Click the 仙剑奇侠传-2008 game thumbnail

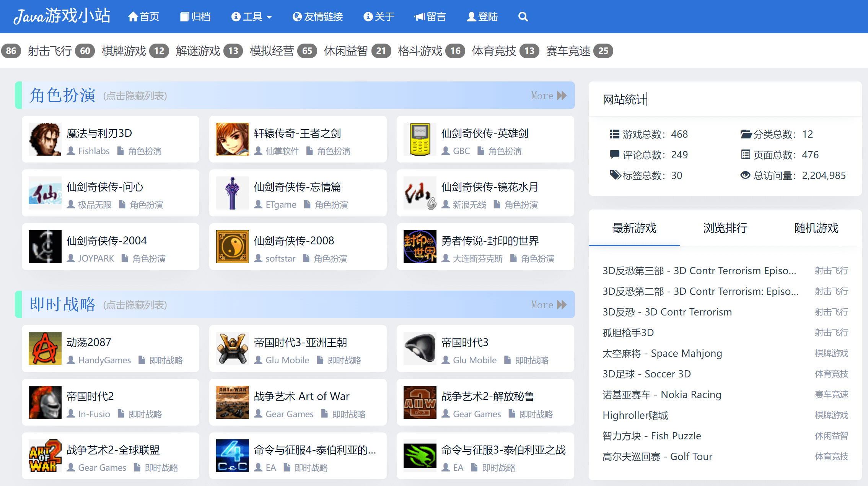coord(232,246)
